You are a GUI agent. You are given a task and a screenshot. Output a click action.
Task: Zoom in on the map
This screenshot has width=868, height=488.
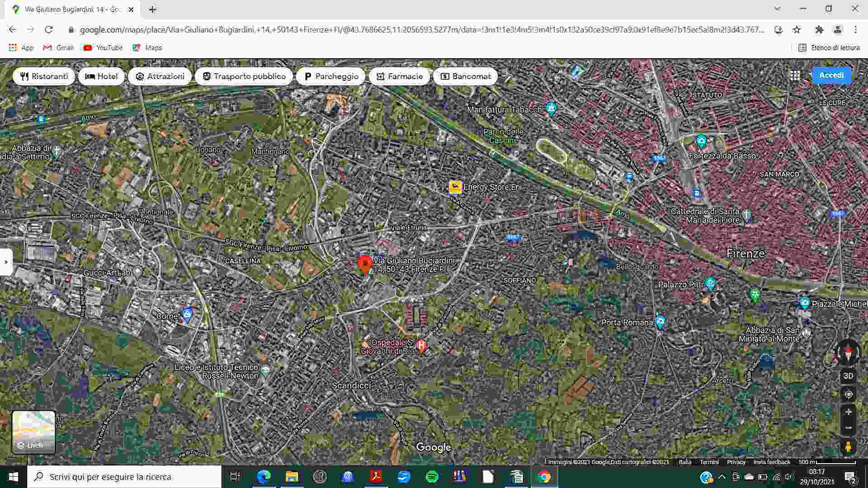tap(849, 412)
